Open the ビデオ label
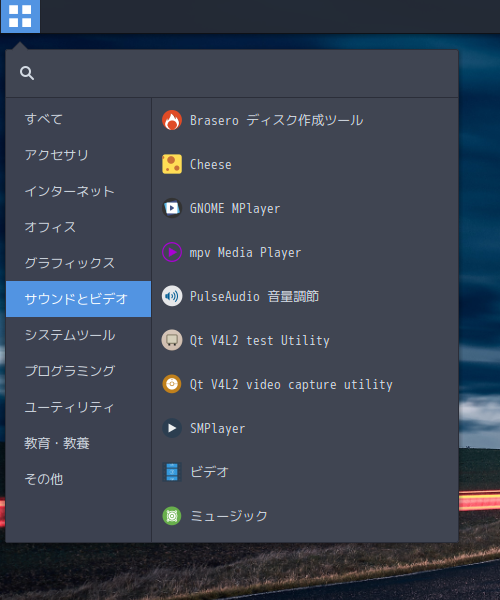The height and width of the screenshot is (600, 500). [x=209, y=472]
